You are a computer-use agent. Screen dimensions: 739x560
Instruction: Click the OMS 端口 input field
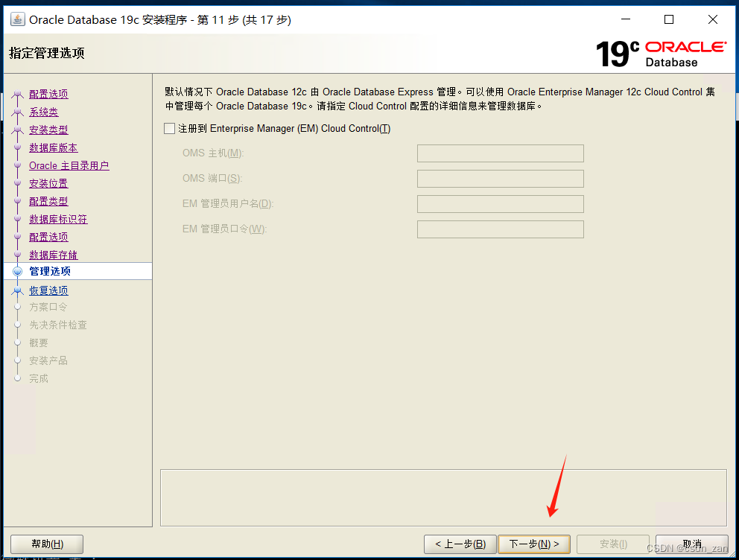(500, 179)
